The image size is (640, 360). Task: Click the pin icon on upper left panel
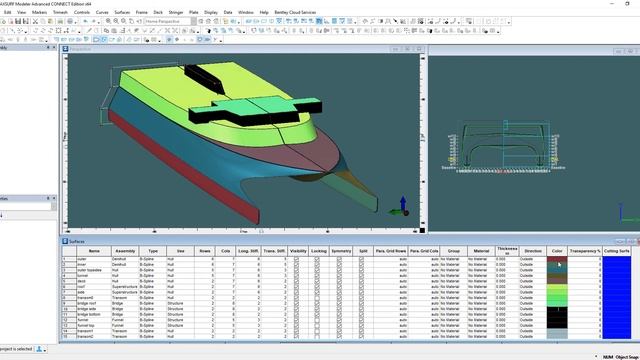pos(48,48)
